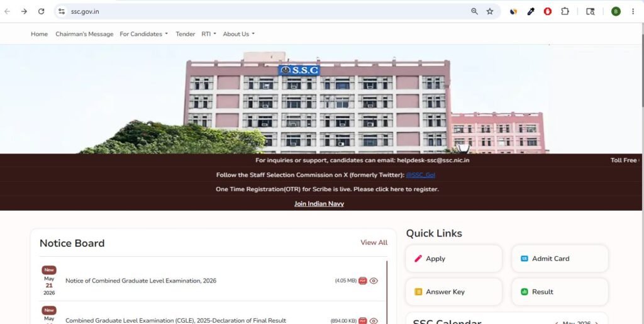Click View All on Notice Board
This screenshot has width=644, height=324.
(374, 243)
